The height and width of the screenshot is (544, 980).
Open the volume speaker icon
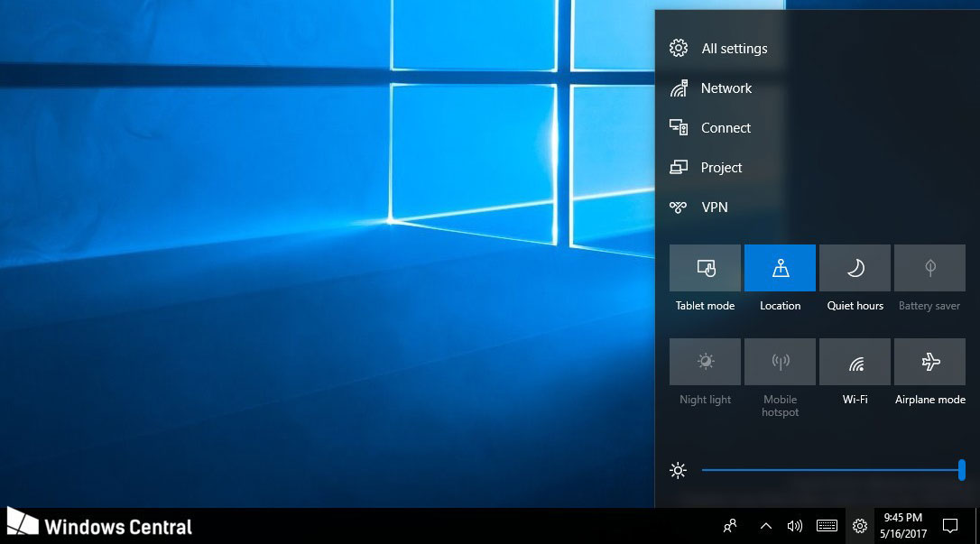pos(794,526)
